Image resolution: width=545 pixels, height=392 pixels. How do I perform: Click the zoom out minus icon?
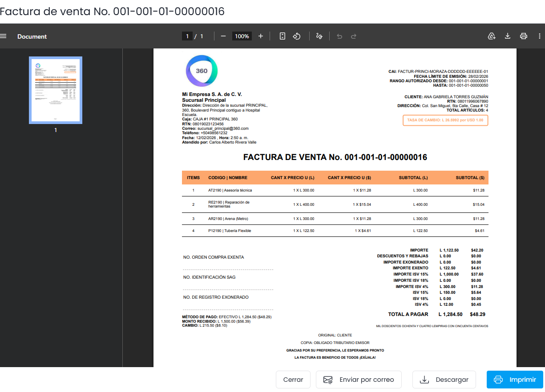pos(223,36)
